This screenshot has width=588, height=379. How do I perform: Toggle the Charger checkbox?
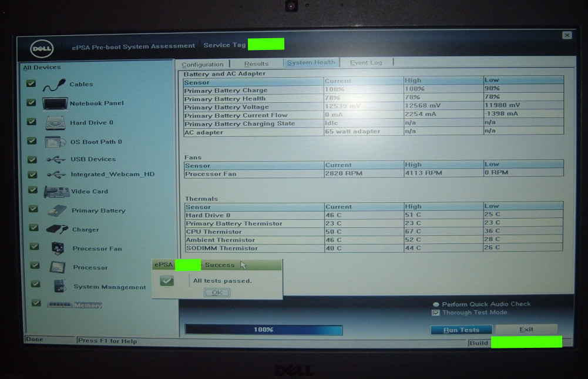(x=33, y=227)
